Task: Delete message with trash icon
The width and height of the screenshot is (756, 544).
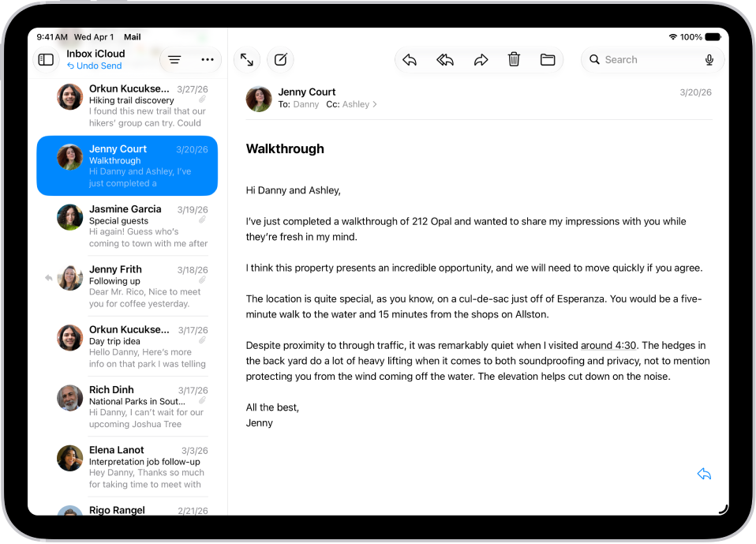Action: [514, 59]
